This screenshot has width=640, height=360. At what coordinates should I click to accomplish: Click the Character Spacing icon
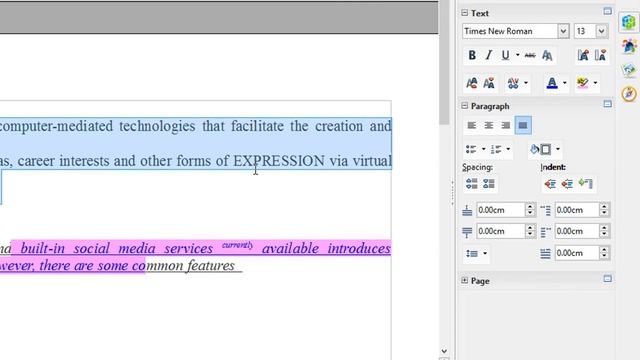(513, 83)
